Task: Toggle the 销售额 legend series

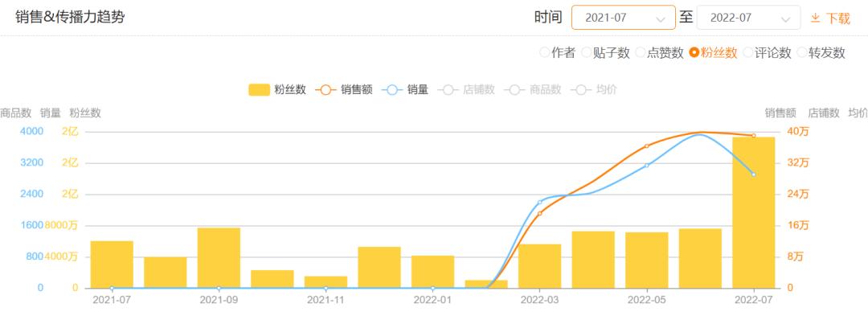Action: 344,90
